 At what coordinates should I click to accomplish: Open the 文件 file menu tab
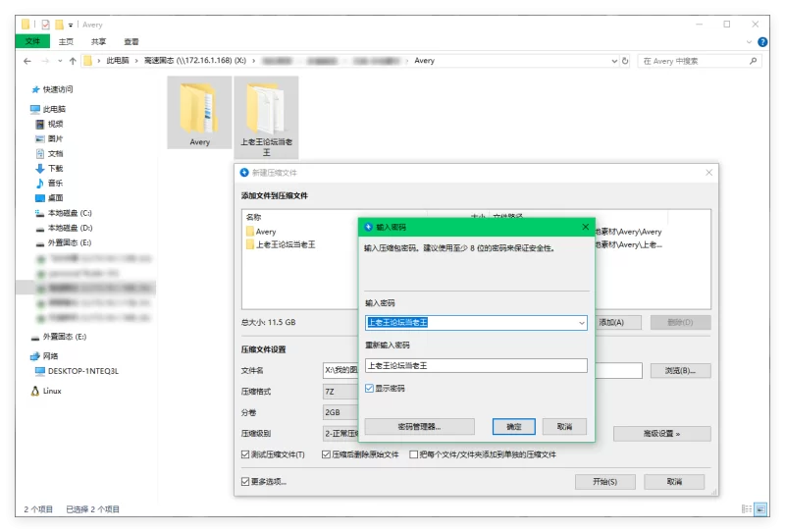click(32, 41)
